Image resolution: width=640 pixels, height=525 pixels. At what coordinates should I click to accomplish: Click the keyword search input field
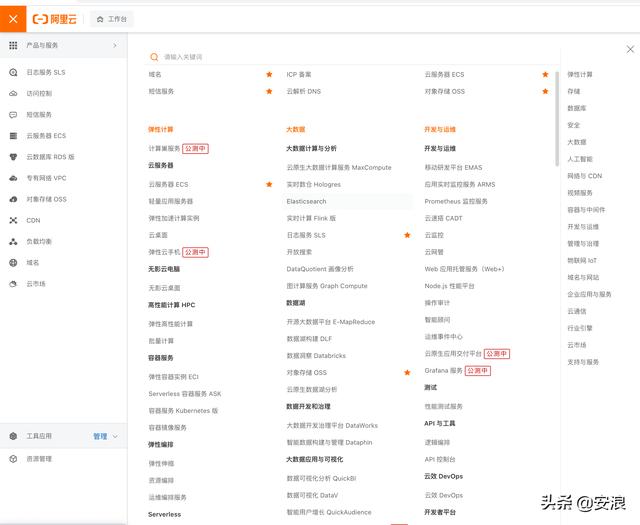[351, 57]
